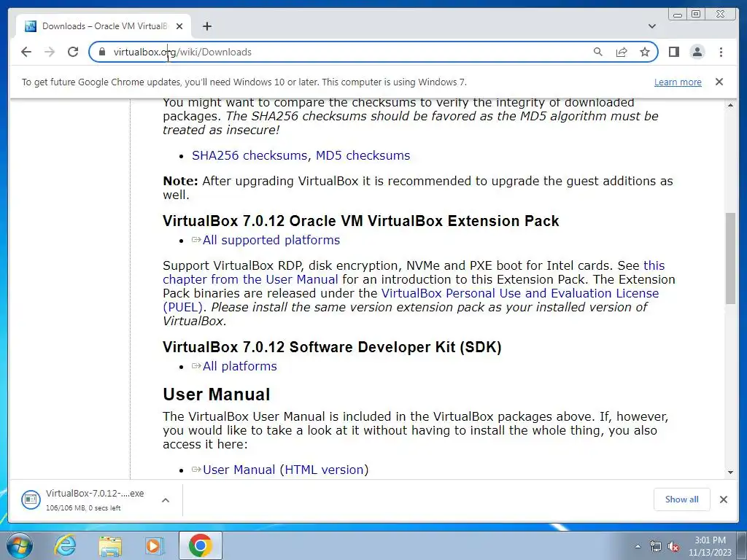Screen dimensions: 747x560
Task: Open the Chrome profile avatar menu
Action: (697, 52)
